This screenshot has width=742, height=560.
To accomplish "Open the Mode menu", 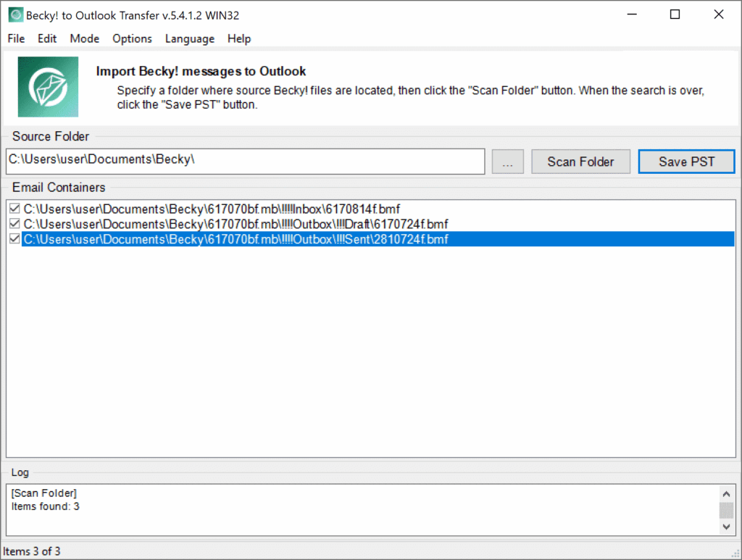I will click(x=85, y=39).
